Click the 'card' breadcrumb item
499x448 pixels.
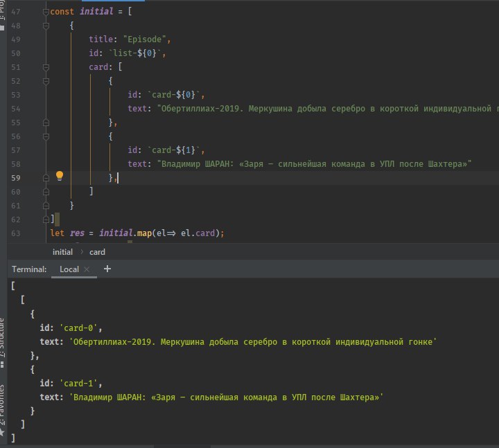click(97, 252)
